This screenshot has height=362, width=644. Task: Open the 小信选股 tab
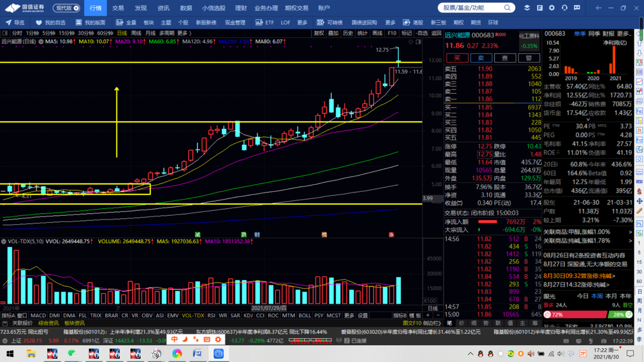coord(213,8)
